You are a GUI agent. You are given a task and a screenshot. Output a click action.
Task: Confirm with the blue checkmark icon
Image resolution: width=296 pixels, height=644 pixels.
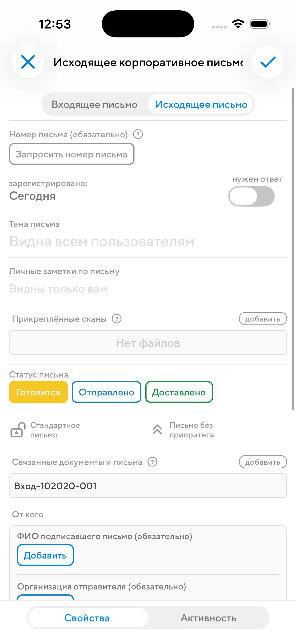tap(268, 62)
